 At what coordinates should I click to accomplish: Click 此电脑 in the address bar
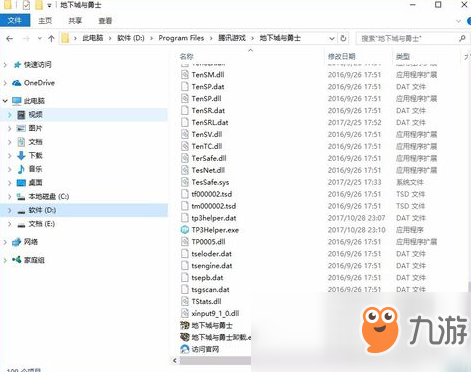click(93, 38)
